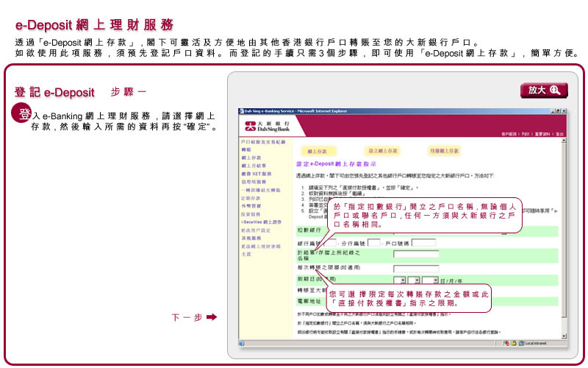Open the expiry date year dropdown
The image size is (588, 368).
tap(430, 280)
